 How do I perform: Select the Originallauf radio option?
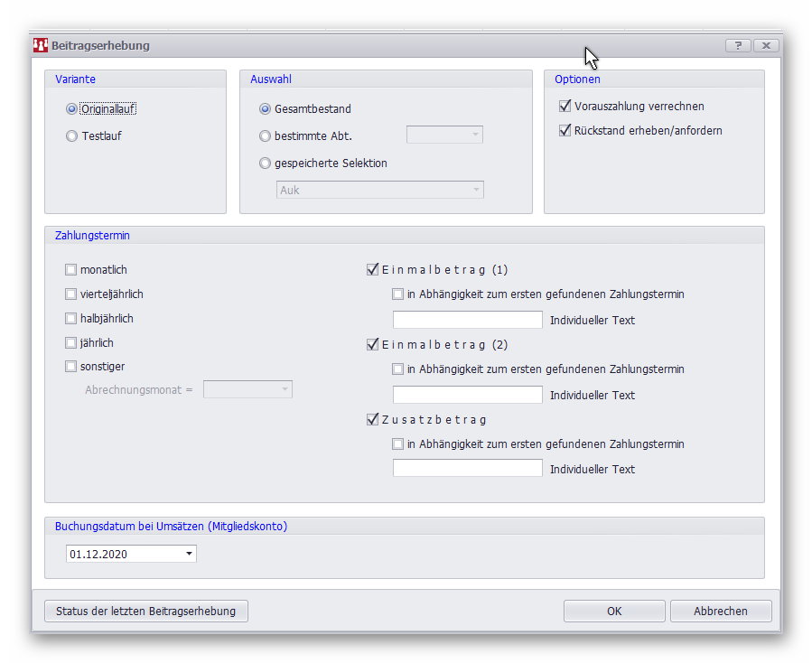click(72, 109)
